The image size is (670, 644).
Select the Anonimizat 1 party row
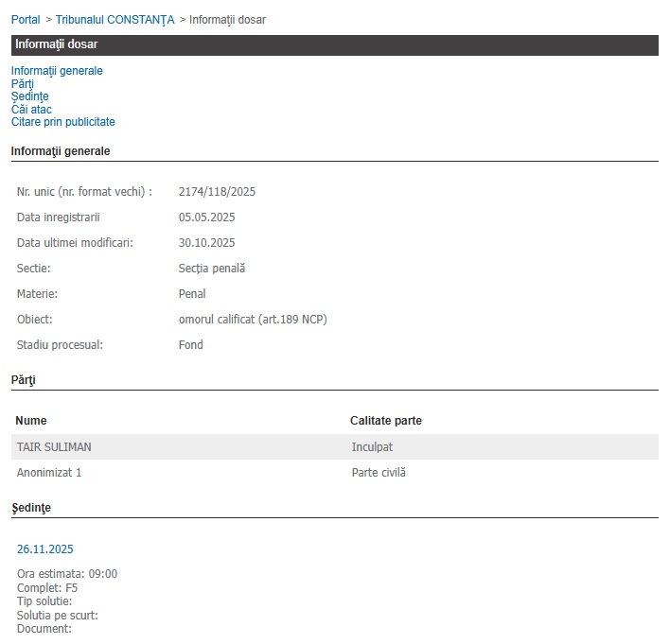point(49,472)
